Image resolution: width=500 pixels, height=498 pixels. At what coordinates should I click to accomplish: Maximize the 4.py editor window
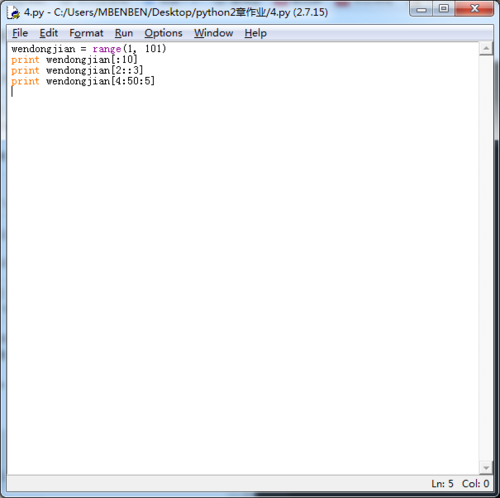coord(444,9)
